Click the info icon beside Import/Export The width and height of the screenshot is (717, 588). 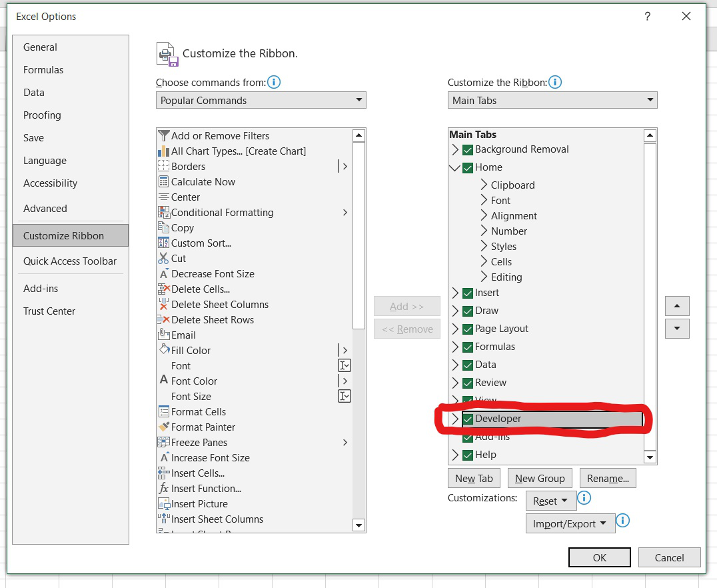[623, 521]
